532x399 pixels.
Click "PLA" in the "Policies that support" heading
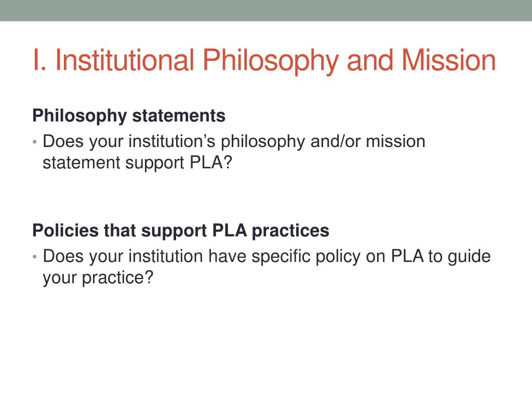(x=229, y=231)
